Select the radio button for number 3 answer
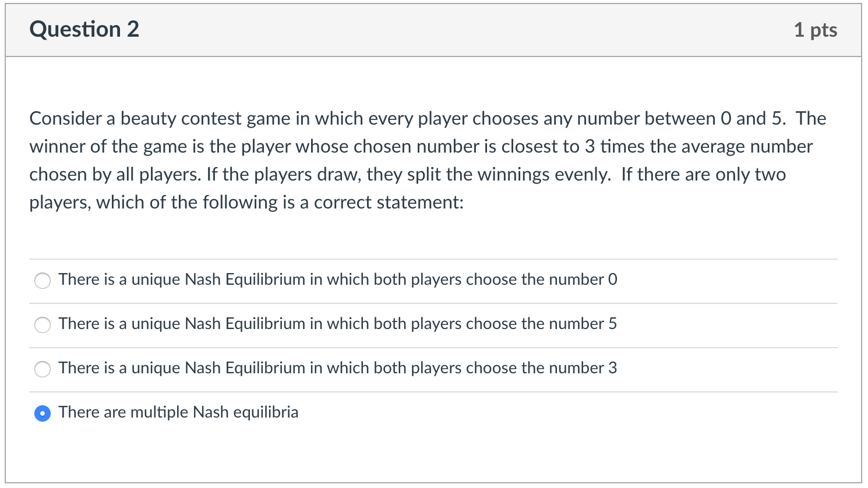Viewport: 868px width, 488px height. (x=43, y=369)
